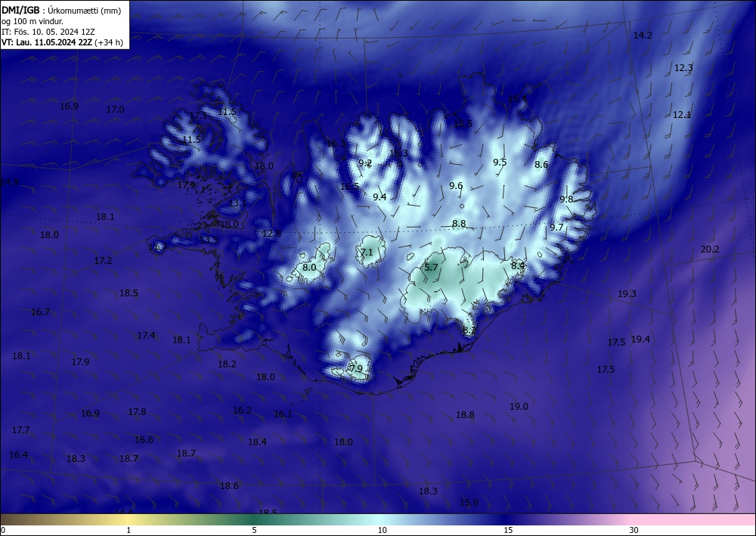
Task: Click the 19.0 value on the map
Action: click(x=519, y=406)
